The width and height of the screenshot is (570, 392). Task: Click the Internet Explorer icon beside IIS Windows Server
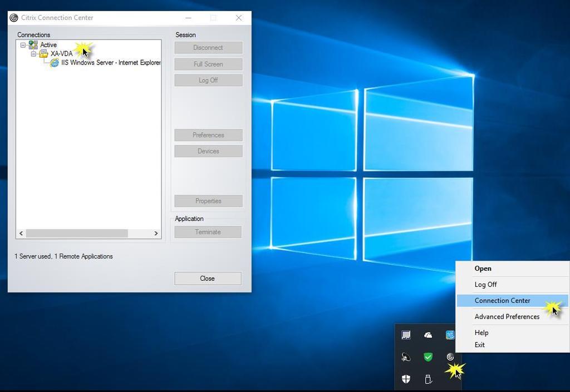tap(55, 63)
